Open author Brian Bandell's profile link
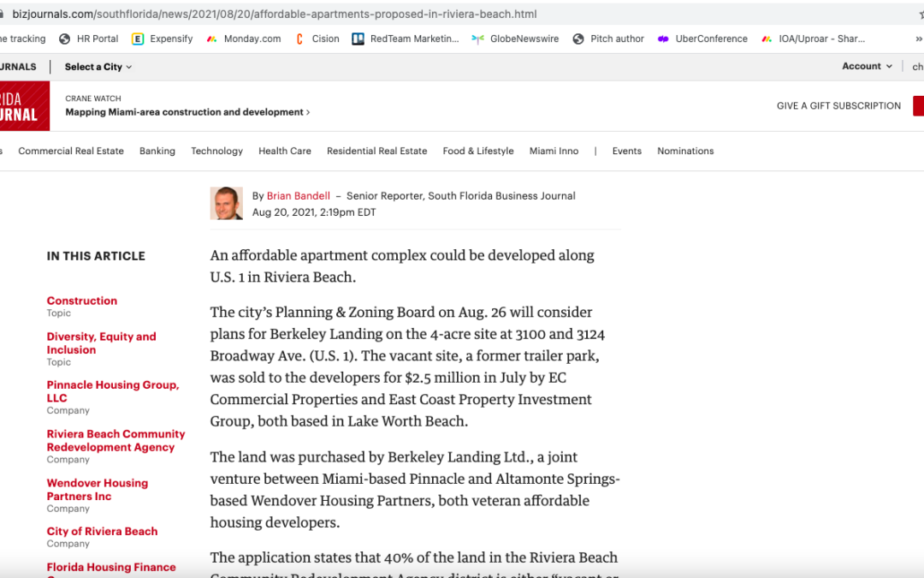This screenshot has width=924, height=578. 299,196
